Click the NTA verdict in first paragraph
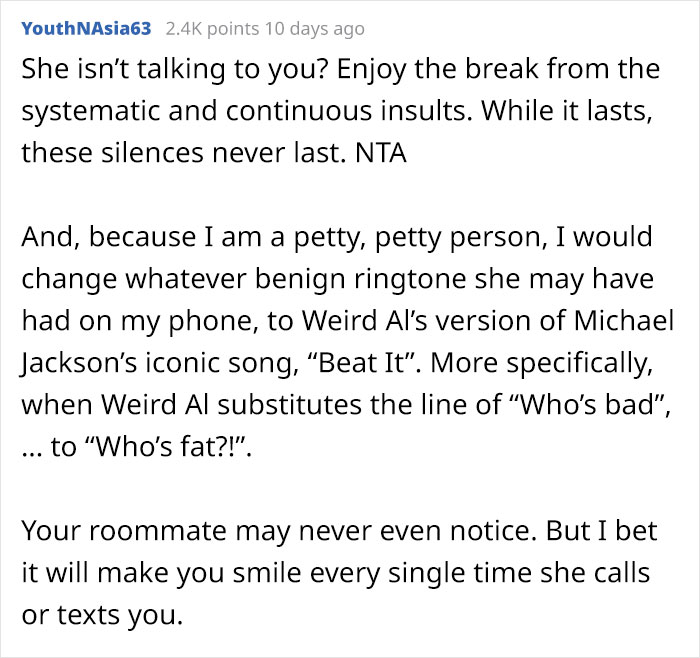 [x=381, y=153]
